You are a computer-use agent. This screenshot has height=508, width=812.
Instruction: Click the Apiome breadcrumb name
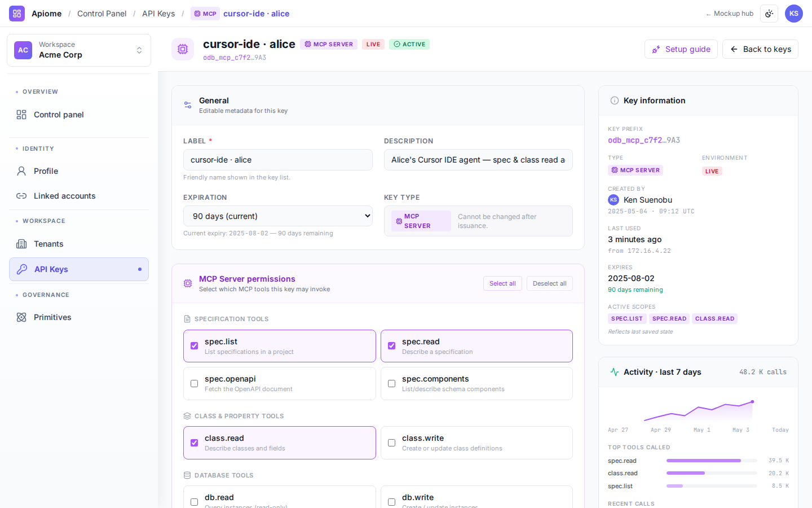(x=46, y=14)
